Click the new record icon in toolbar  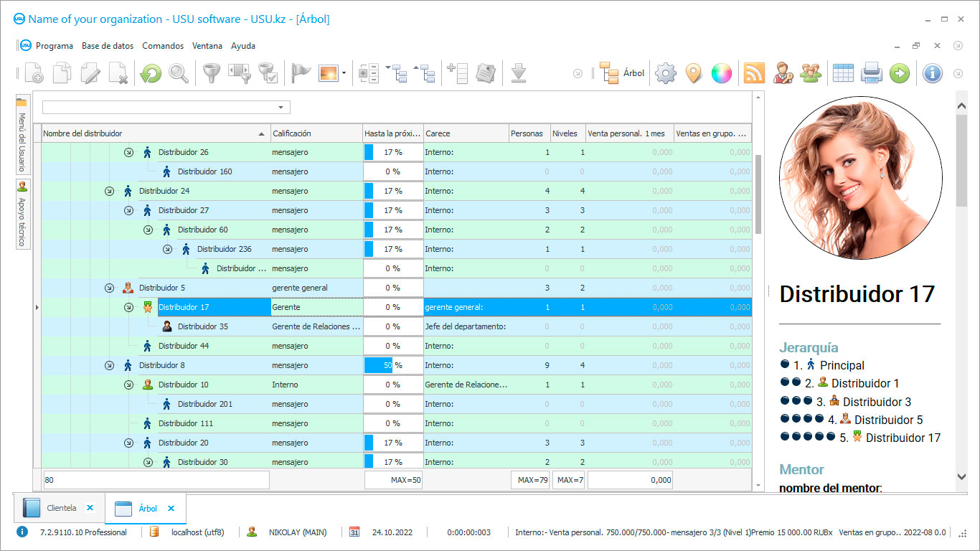pyautogui.click(x=34, y=73)
